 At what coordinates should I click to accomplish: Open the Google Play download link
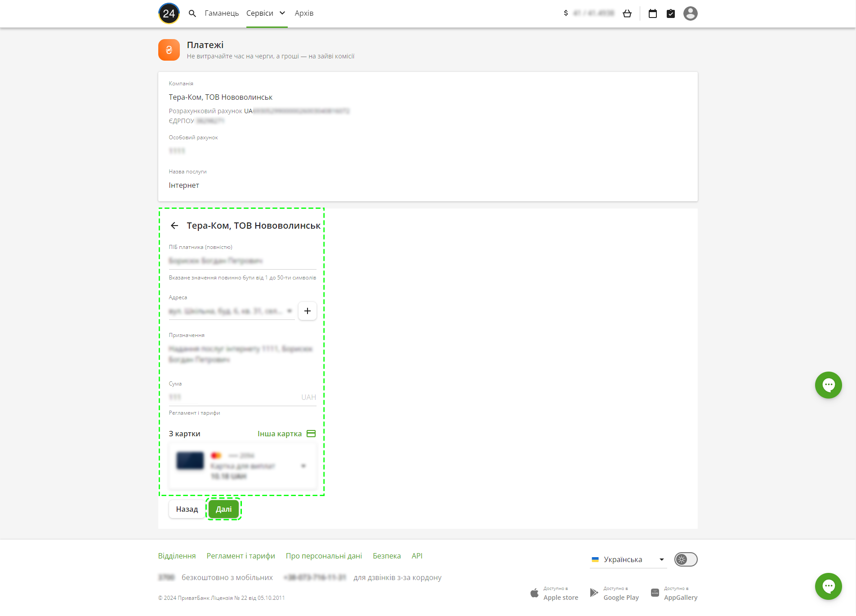(615, 594)
